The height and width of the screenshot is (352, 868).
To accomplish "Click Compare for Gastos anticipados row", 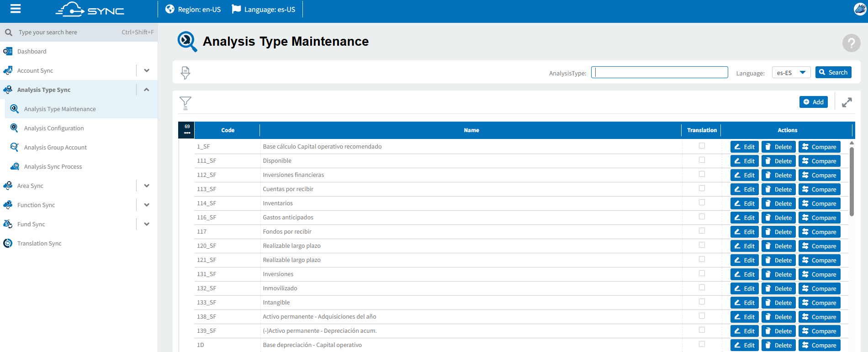I will (820, 218).
